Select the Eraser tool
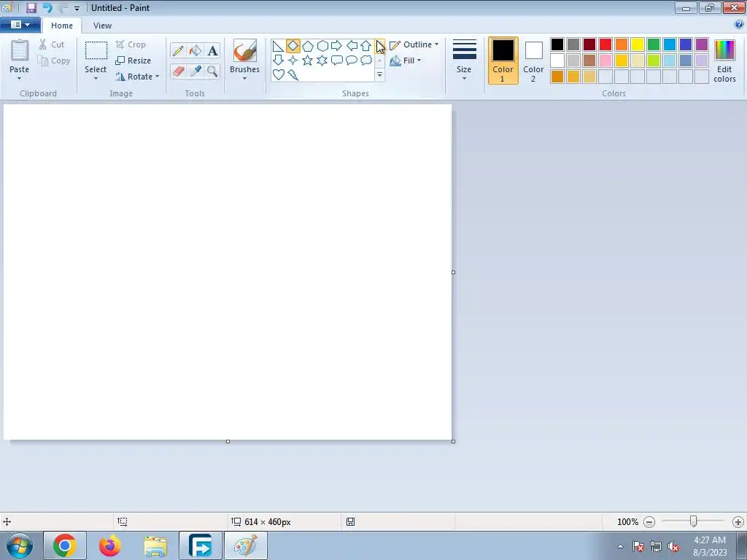This screenshot has width=747, height=560. pos(178,71)
